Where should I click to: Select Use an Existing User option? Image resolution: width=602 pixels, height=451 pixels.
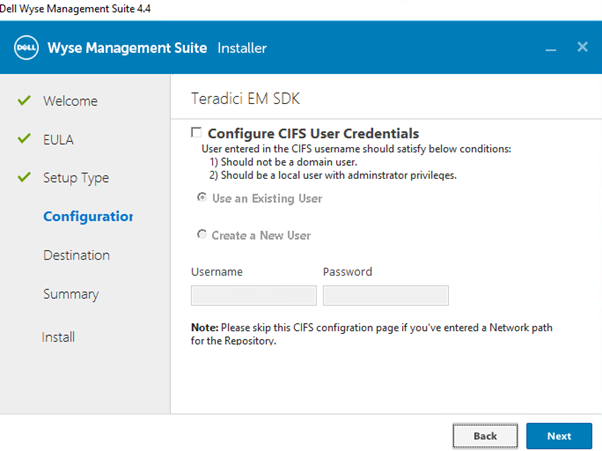click(202, 198)
